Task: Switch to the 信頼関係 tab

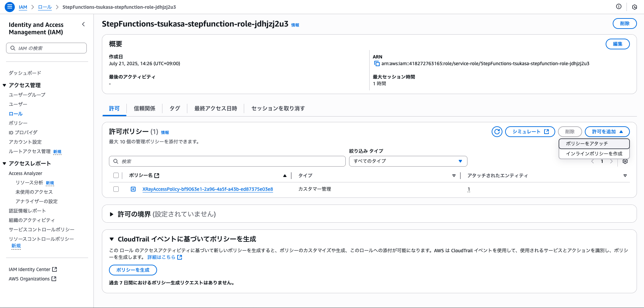Action: tap(145, 108)
